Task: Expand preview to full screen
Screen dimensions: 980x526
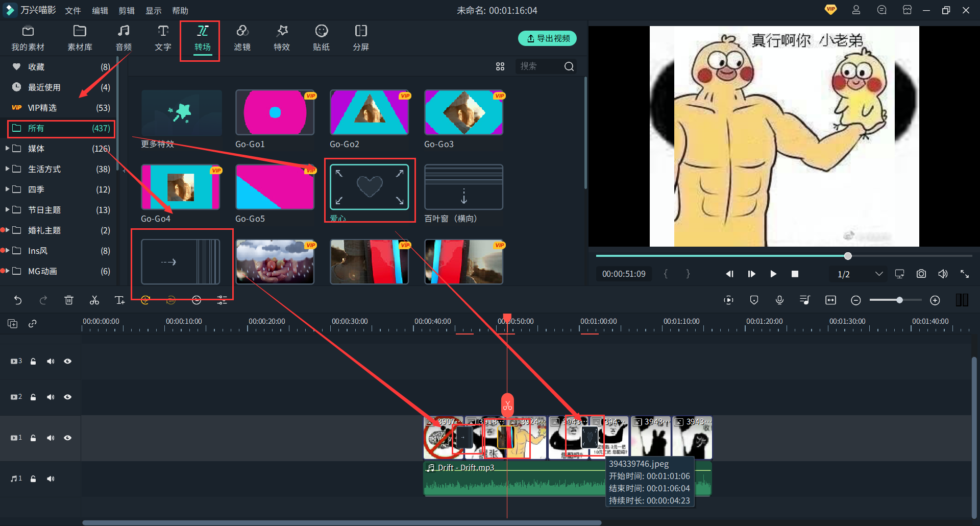Action: [x=965, y=274]
